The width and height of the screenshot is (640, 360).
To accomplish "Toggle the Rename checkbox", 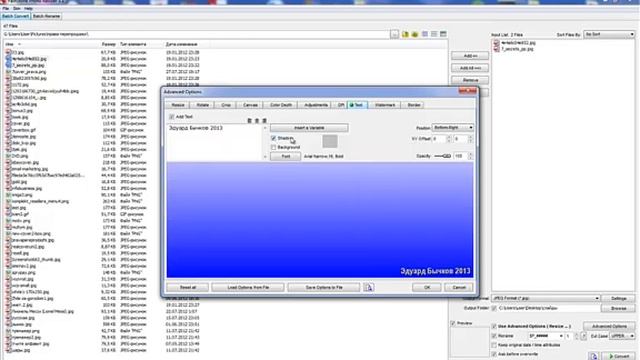I will pos(494,336).
